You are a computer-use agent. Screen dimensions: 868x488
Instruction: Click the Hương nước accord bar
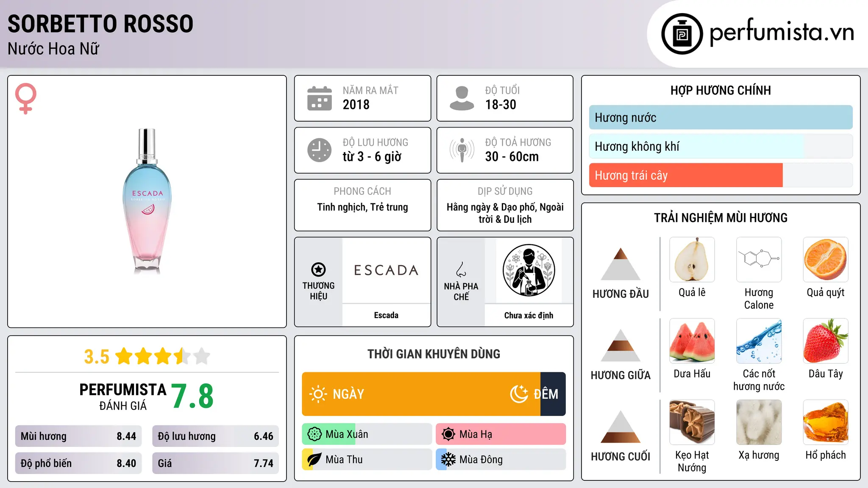(x=721, y=117)
